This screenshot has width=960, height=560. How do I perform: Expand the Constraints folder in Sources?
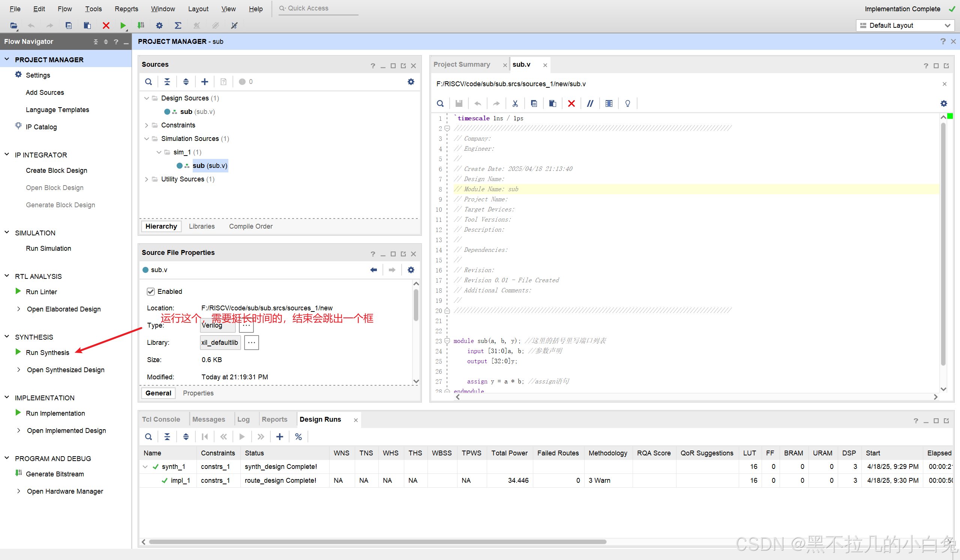click(x=147, y=125)
